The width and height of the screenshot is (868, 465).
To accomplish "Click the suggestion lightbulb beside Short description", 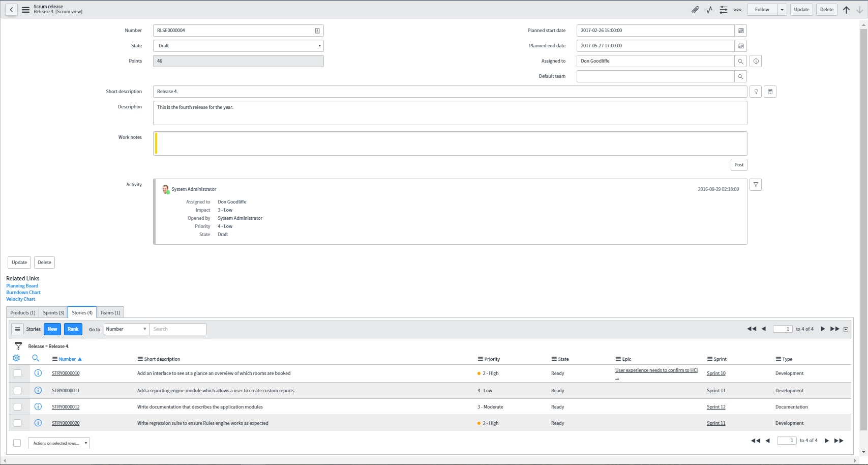I will pos(756,92).
